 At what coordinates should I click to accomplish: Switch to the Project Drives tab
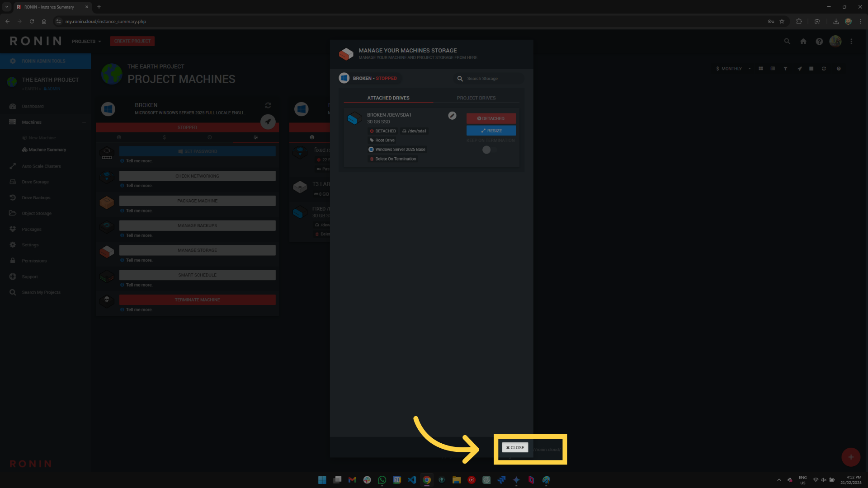click(x=476, y=98)
